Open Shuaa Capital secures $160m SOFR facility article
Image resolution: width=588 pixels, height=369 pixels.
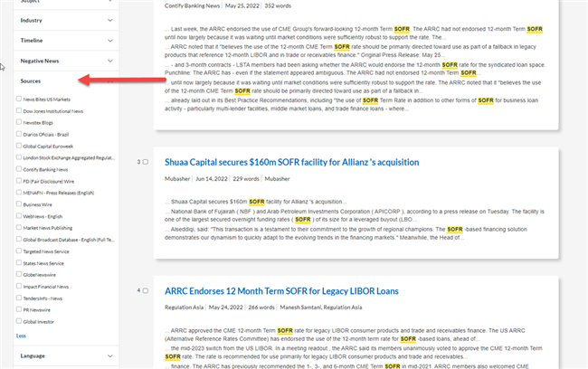click(x=292, y=162)
